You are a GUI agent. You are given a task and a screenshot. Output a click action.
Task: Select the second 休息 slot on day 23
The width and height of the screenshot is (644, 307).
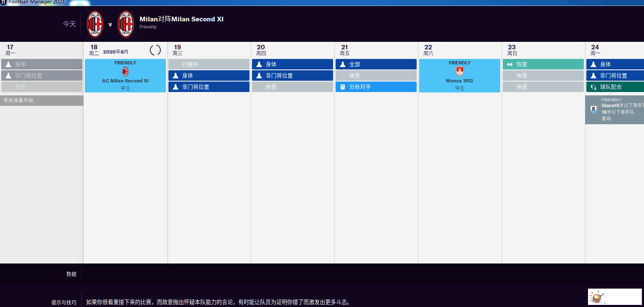point(543,87)
